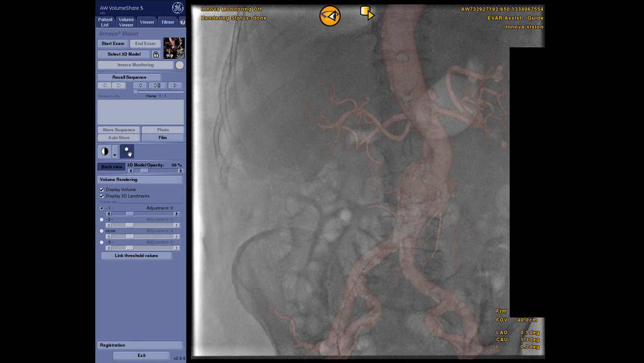The width and height of the screenshot is (644, 363).
Task: Click 'Frame: 1 / 1' indicator text
Action: [x=156, y=96]
